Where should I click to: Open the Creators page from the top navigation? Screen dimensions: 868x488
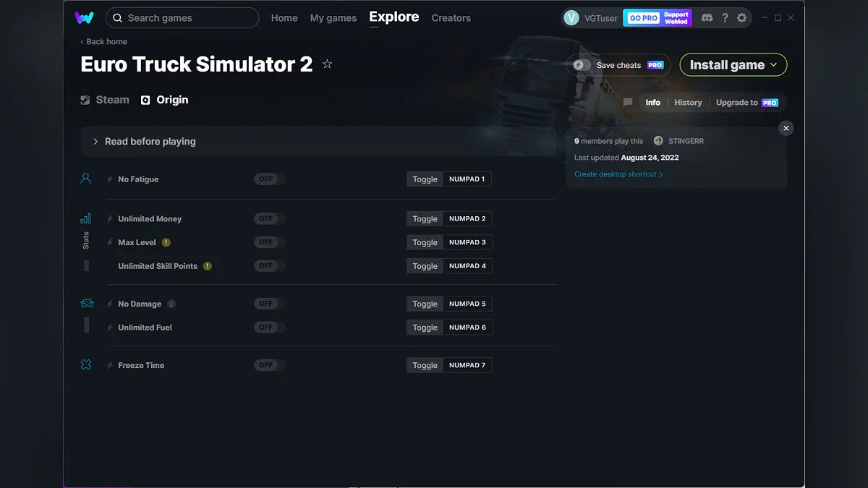(x=451, y=17)
